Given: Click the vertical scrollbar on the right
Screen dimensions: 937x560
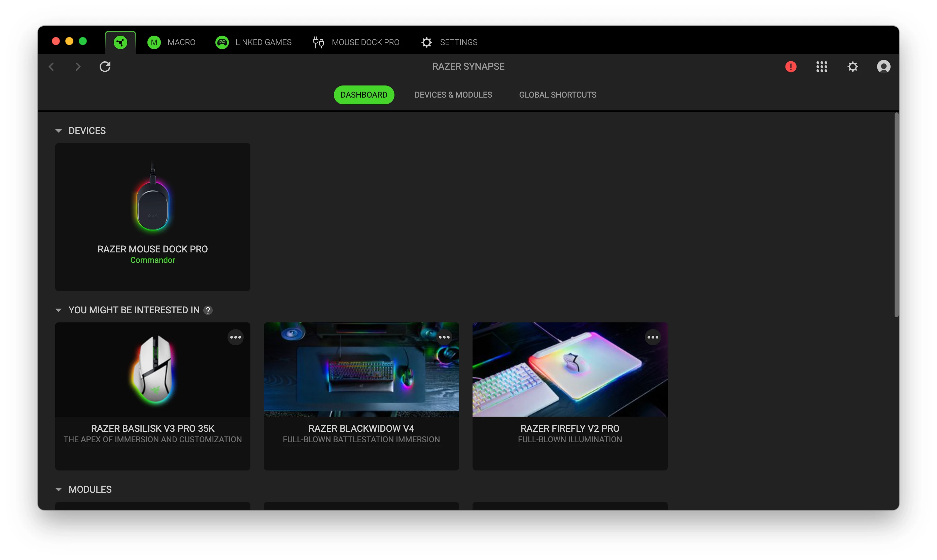Looking at the screenshot, I should pos(896,215).
